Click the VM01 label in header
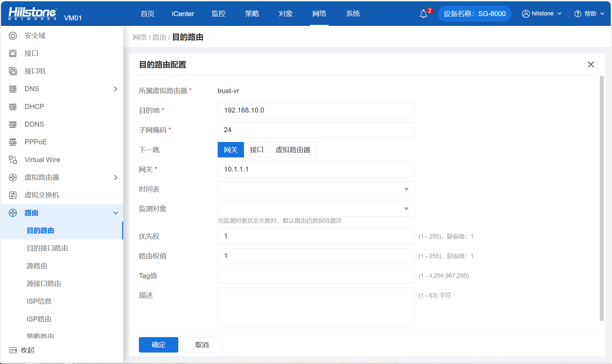The width and height of the screenshot is (612, 364). tap(73, 18)
